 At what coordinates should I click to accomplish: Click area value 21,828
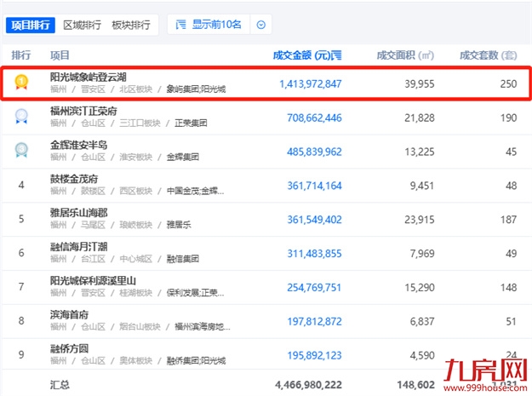pos(420,118)
